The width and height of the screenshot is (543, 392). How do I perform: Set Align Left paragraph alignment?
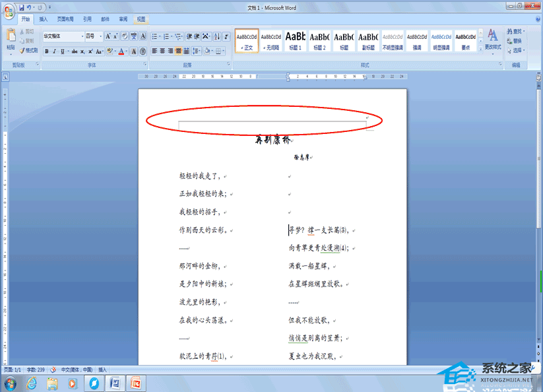[155, 51]
